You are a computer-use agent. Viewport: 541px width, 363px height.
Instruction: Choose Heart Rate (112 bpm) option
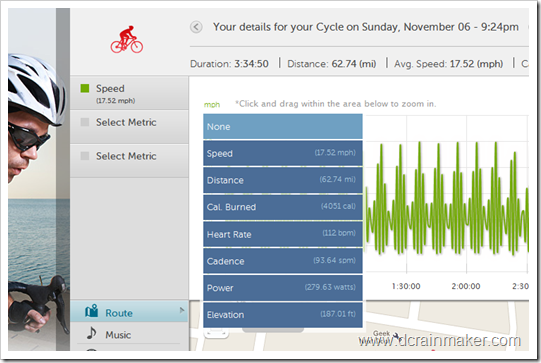pos(283,234)
